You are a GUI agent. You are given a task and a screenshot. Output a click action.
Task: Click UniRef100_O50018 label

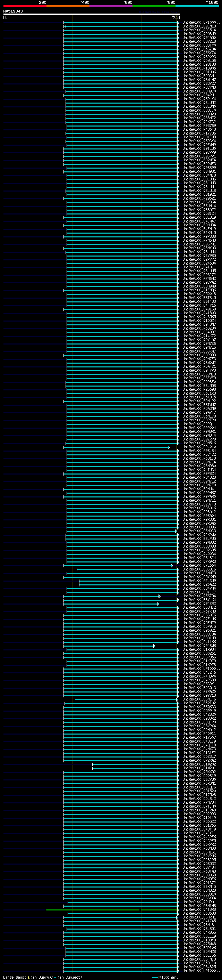199,294
